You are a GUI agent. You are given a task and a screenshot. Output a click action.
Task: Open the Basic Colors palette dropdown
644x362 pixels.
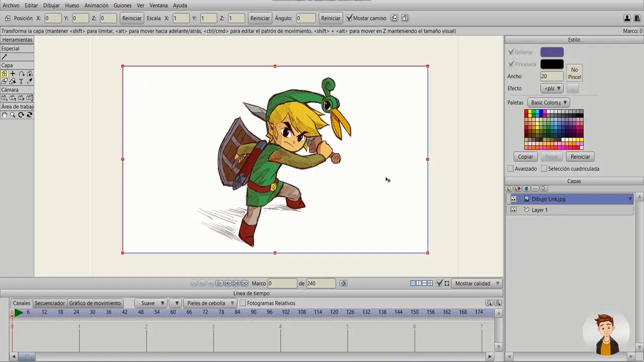(x=548, y=103)
